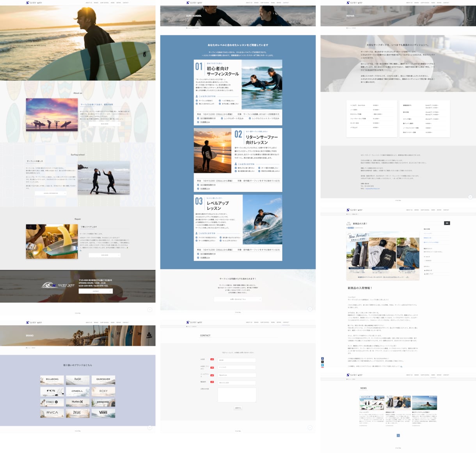476x453 pixels.
Task: Open the third news card with paddling surfer
Action: [x=424, y=410]
